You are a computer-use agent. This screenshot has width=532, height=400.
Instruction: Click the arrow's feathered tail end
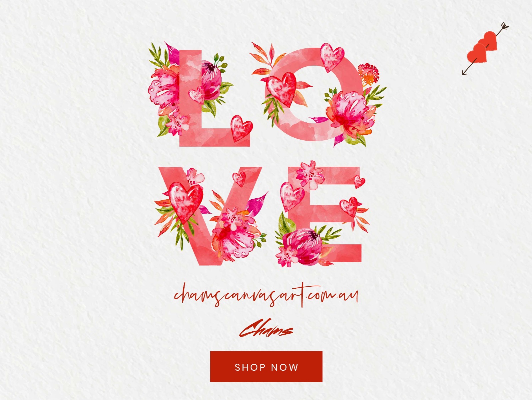(504, 27)
